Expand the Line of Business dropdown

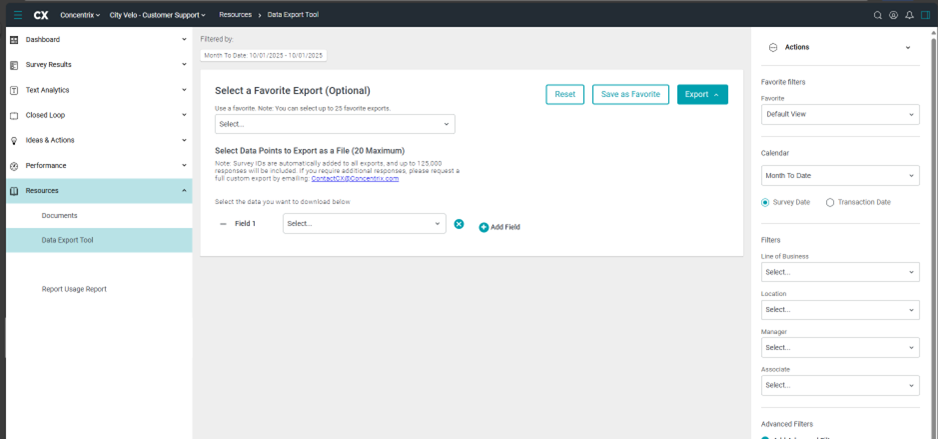click(x=839, y=272)
